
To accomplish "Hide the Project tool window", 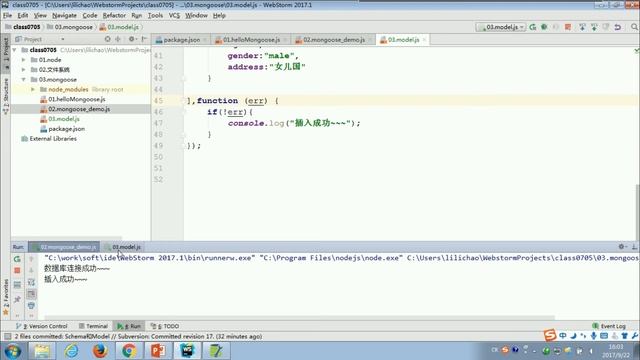I will click(x=144, y=39).
